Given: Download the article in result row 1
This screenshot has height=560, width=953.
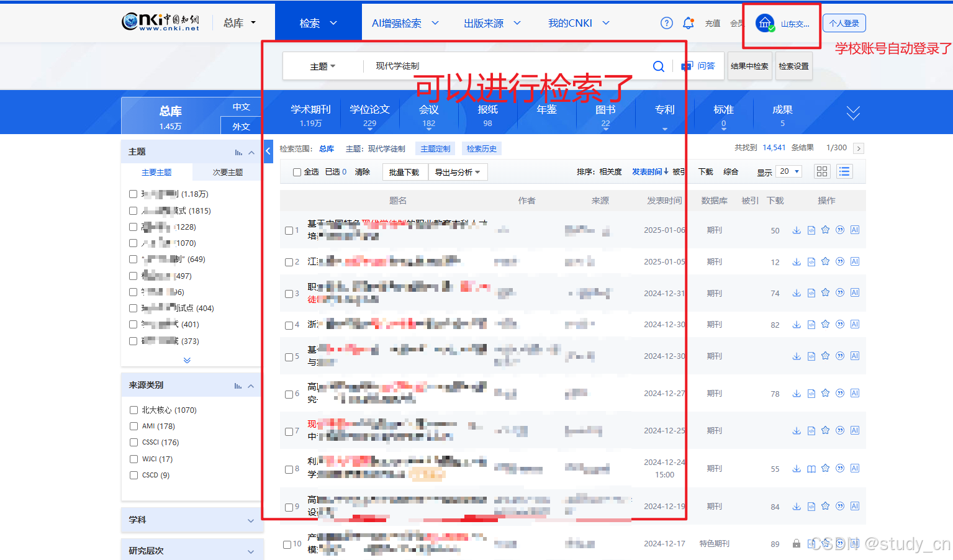Looking at the screenshot, I should [x=797, y=230].
